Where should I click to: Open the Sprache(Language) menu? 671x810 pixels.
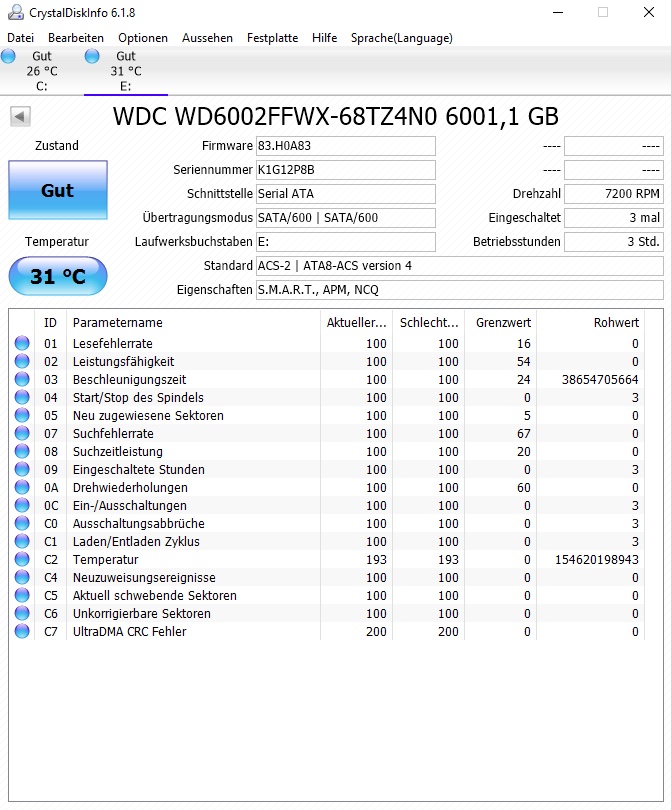(x=401, y=38)
